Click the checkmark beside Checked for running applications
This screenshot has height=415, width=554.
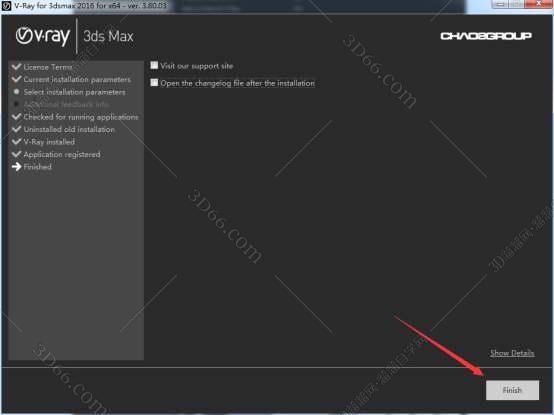pos(16,116)
